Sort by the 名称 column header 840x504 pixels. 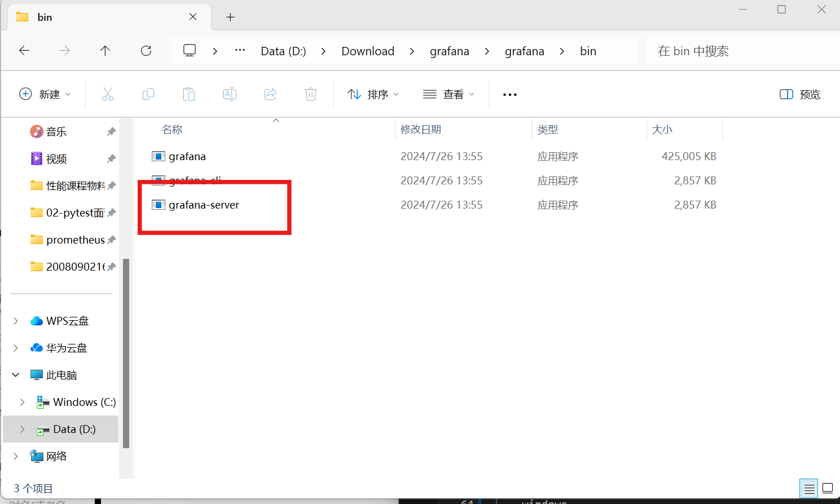tap(172, 130)
